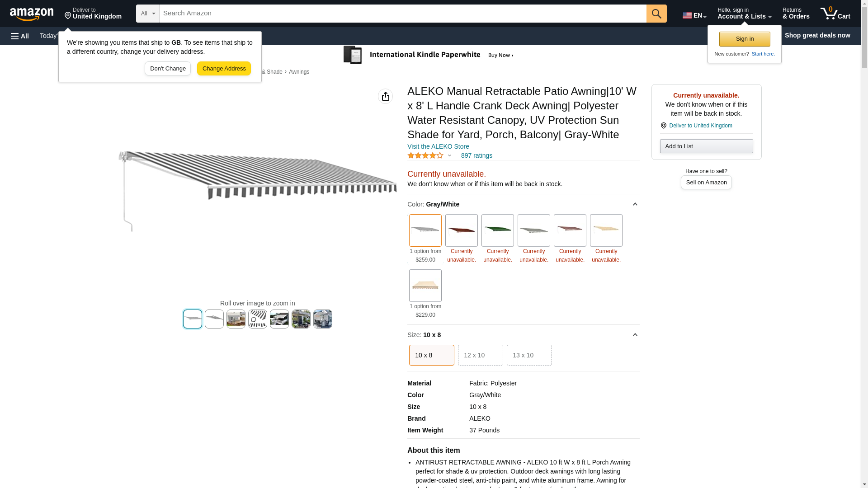Open the All search category dropdown
868x488 pixels.
tap(148, 14)
